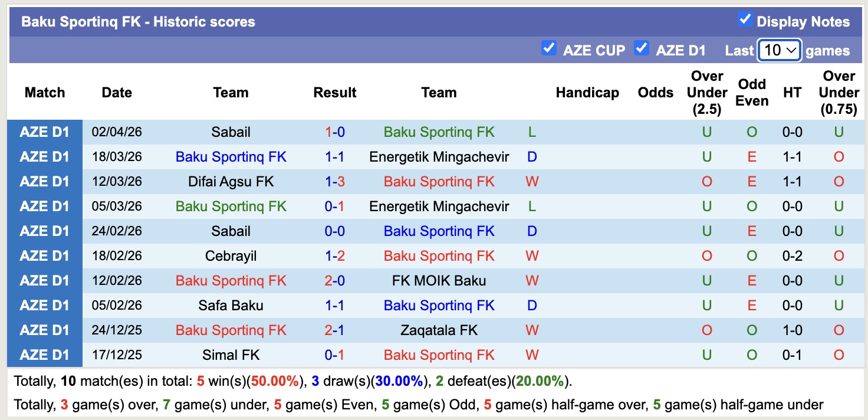Sort by the Date column header
This screenshot has width=868, height=420.
[x=116, y=93]
